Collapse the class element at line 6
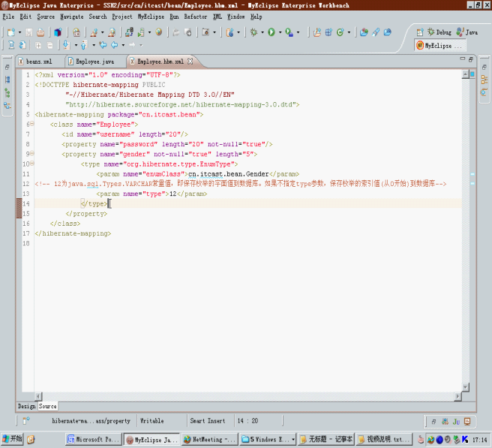This screenshot has width=492, height=448. click(31, 125)
